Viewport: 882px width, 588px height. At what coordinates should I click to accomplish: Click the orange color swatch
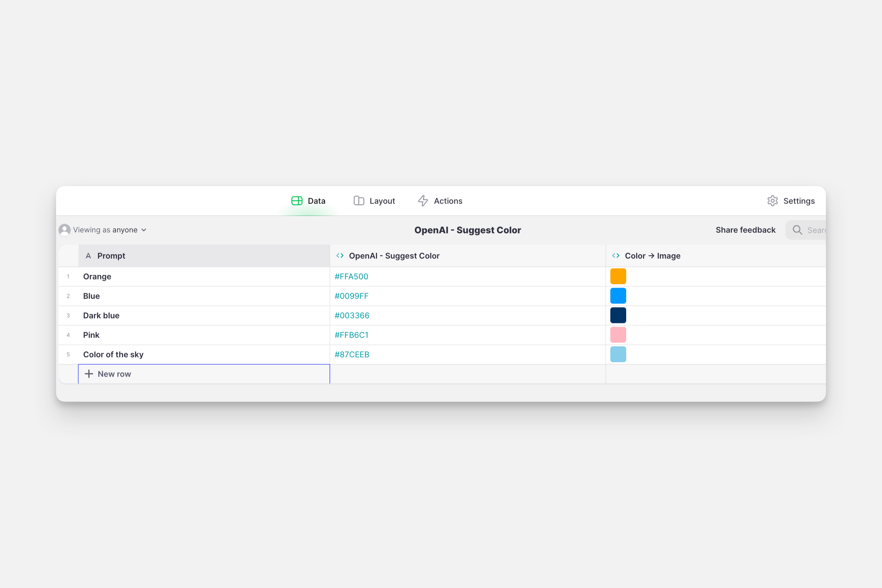[x=618, y=277]
